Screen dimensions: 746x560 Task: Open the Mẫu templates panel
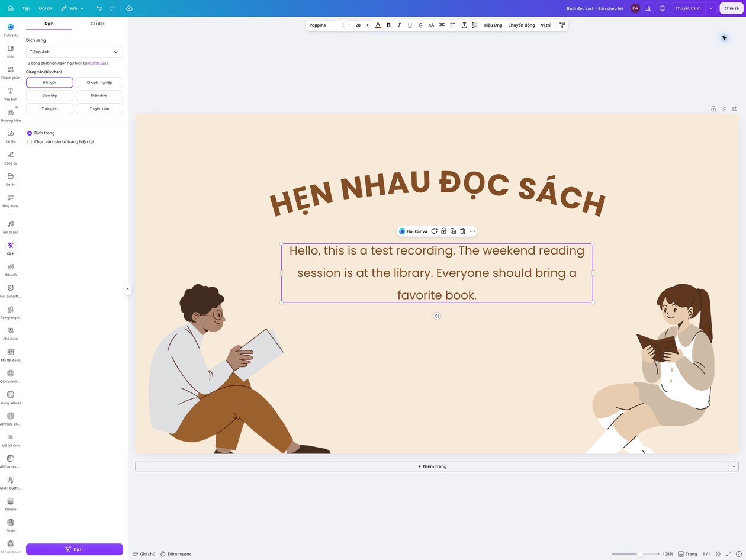[11, 52]
